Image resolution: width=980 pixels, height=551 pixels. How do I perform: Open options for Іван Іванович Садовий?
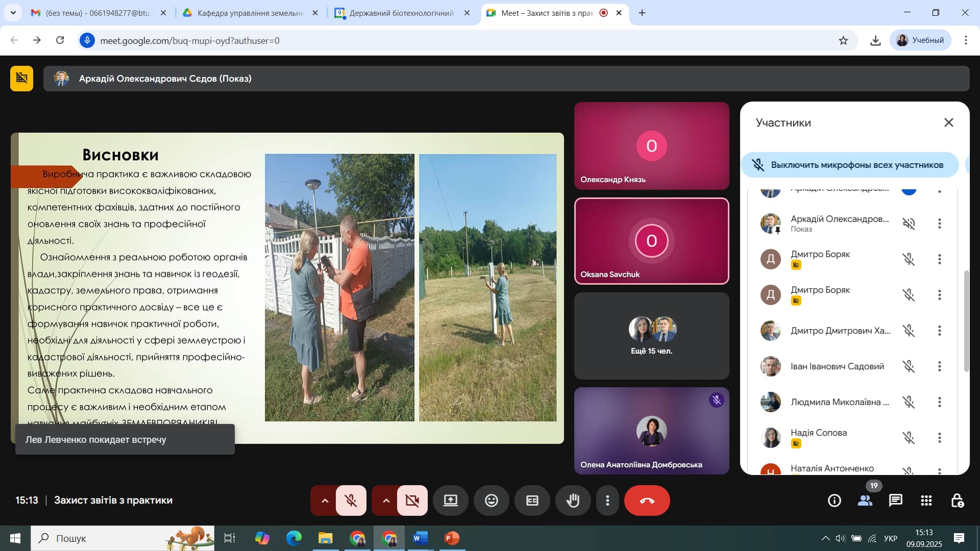(x=939, y=366)
